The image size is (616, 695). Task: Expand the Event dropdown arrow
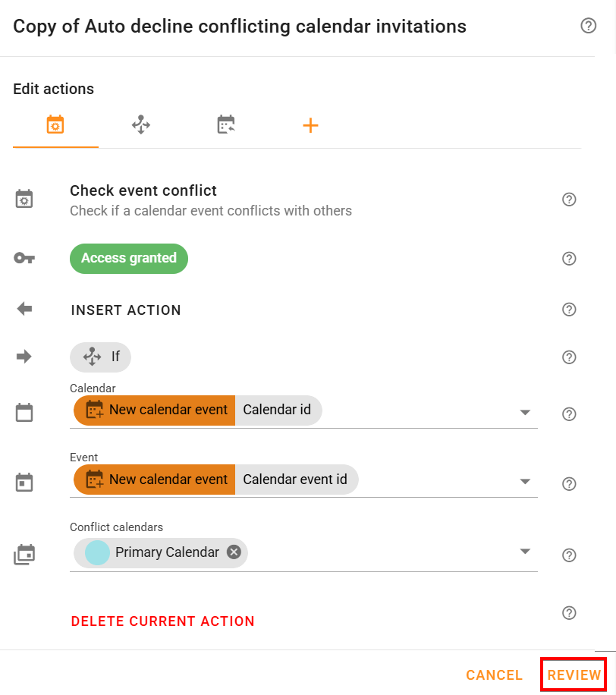pyautogui.click(x=524, y=482)
